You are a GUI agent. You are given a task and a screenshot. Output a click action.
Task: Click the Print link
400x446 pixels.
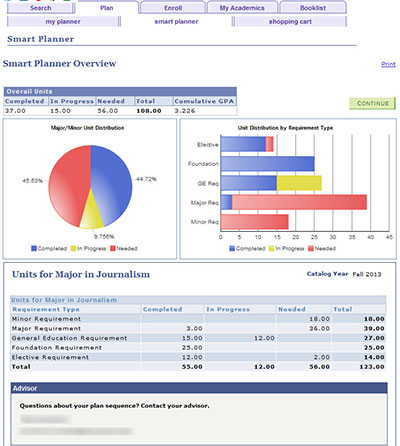pos(388,64)
